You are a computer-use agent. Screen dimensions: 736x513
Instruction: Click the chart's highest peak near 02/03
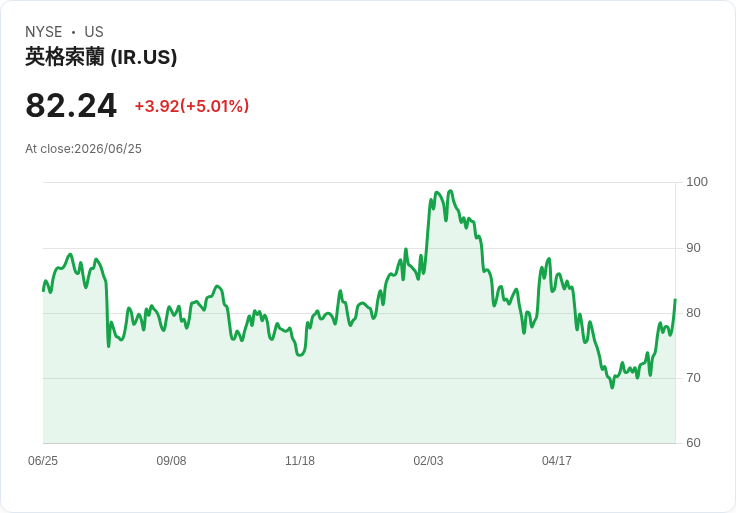(x=451, y=191)
